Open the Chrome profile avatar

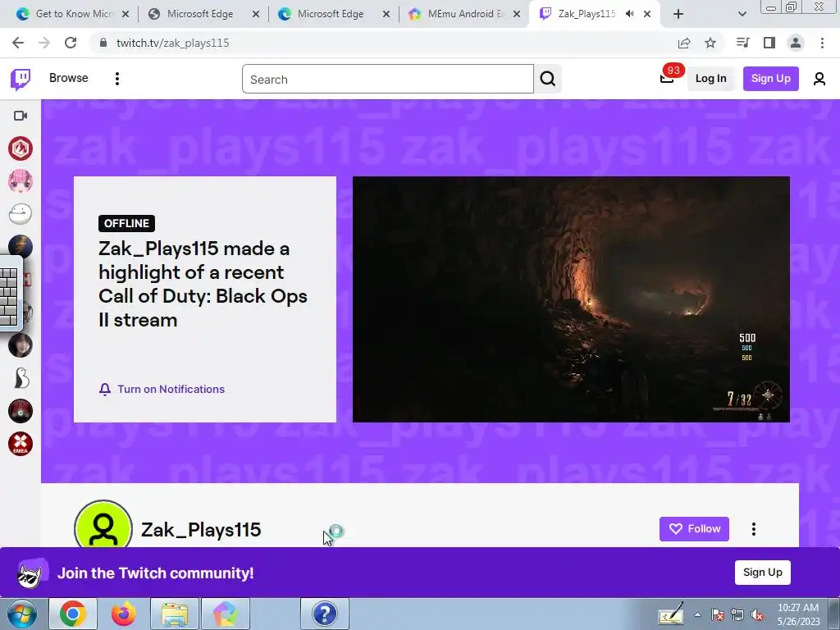[796, 43]
